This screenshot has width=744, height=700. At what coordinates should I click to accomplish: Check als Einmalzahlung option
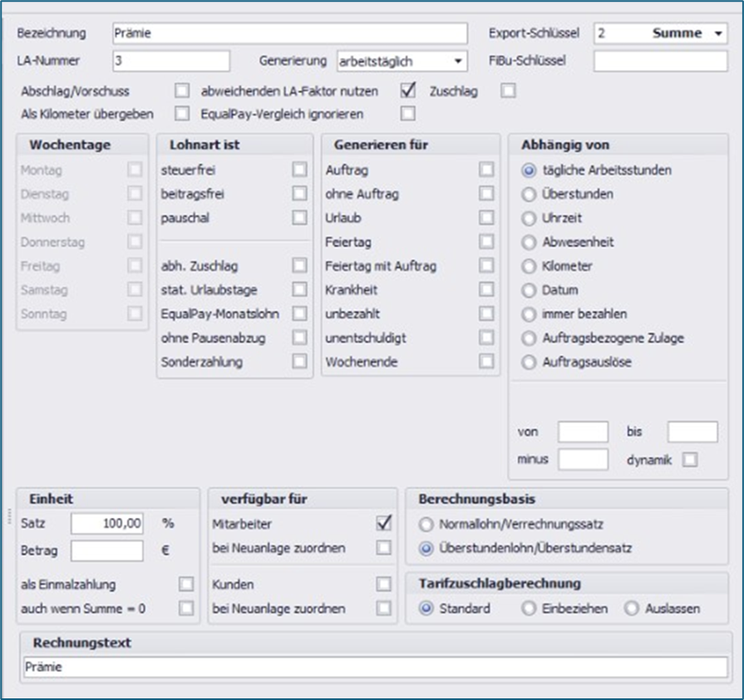tap(186, 584)
